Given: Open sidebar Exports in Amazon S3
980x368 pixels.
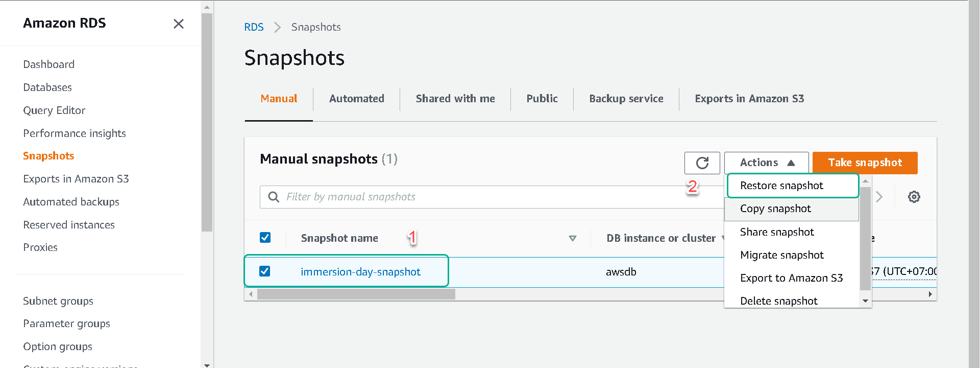Looking at the screenshot, I should pyautogui.click(x=76, y=179).
